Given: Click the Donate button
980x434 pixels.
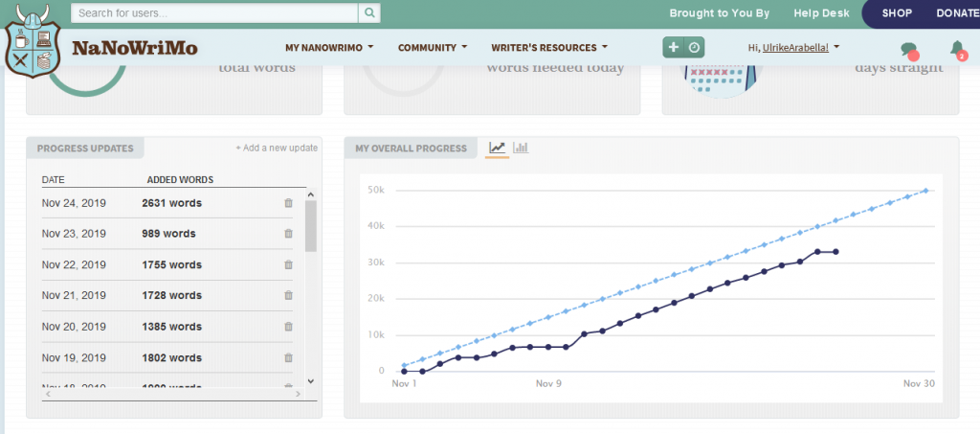Looking at the screenshot, I should click(x=957, y=13).
